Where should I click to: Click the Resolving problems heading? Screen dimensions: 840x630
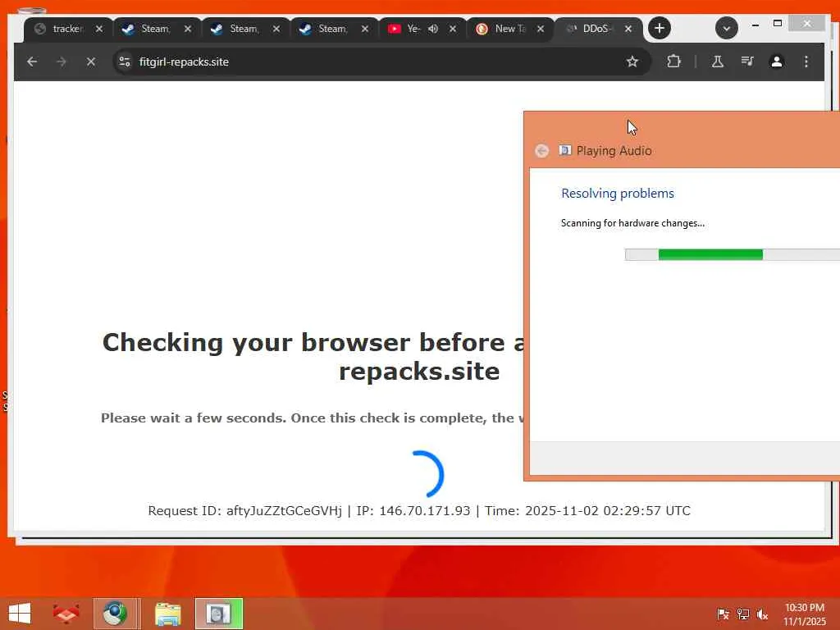click(618, 194)
